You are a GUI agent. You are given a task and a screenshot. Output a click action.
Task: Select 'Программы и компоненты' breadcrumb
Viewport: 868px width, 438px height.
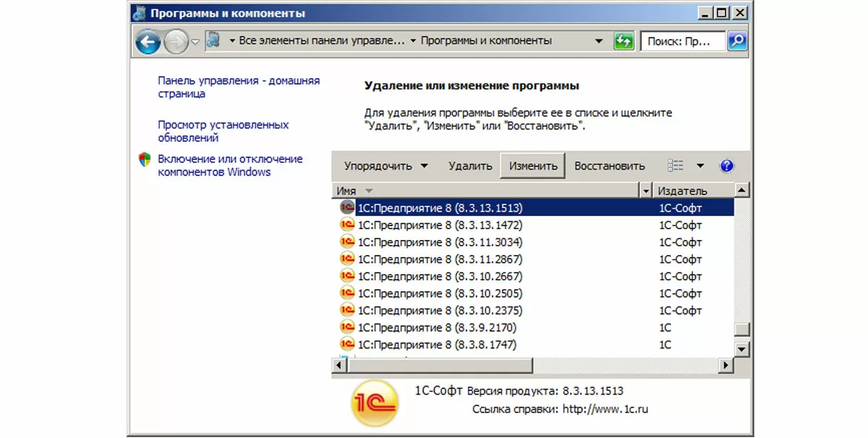[x=486, y=41]
